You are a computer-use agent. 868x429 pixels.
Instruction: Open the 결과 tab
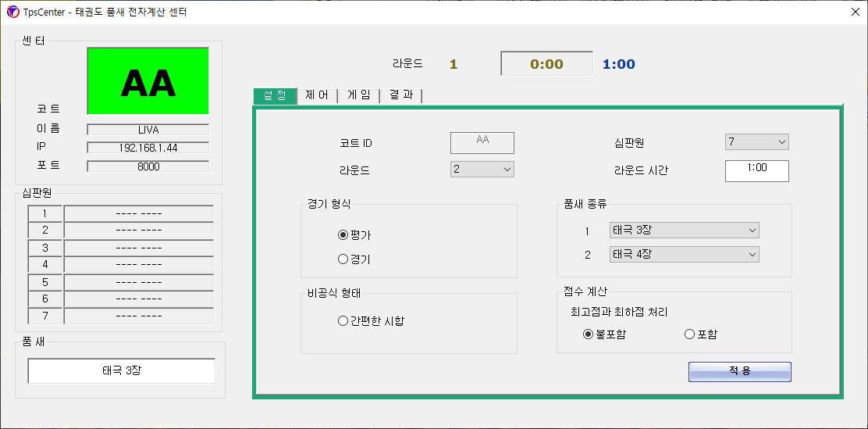tap(400, 95)
